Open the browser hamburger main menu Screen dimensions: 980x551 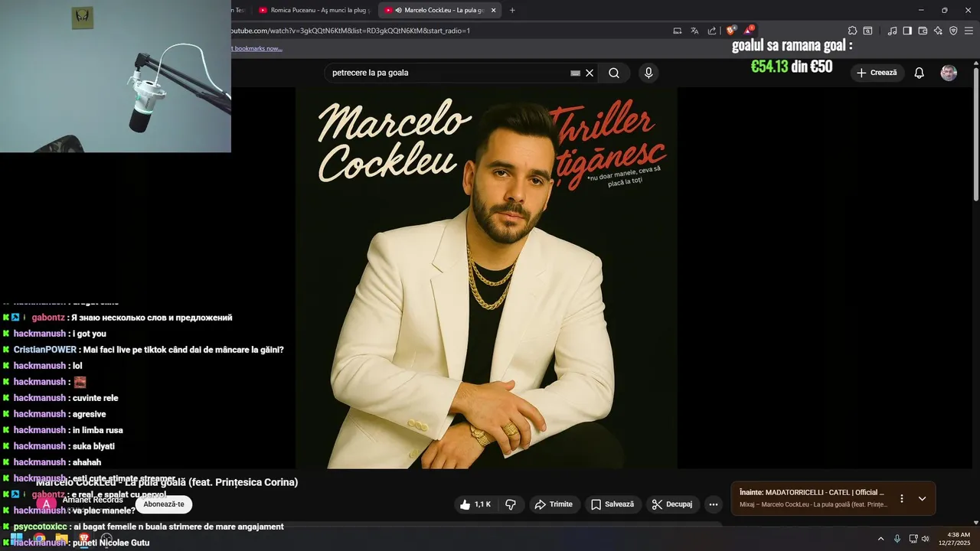point(969,31)
